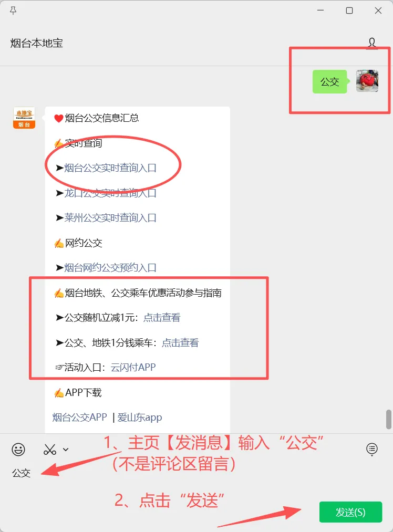The height and width of the screenshot is (532, 393).
Task: Select the scissors screenshot tool
Action: click(49, 450)
